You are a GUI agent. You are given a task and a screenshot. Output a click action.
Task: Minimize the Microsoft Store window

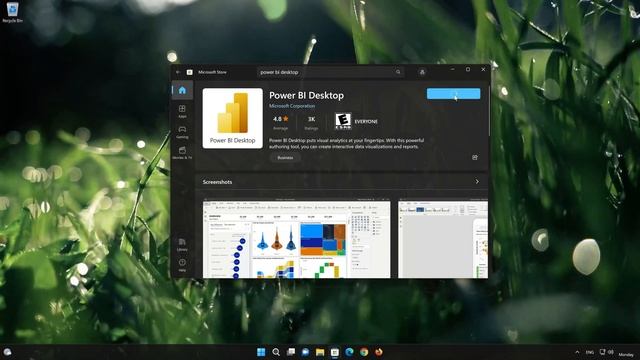coord(453,70)
